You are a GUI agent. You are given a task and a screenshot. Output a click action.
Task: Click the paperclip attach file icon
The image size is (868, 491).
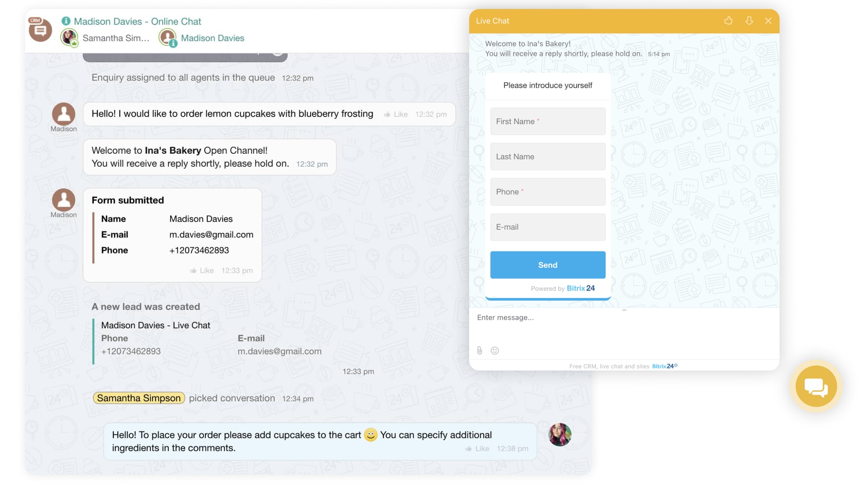pyautogui.click(x=479, y=351)
